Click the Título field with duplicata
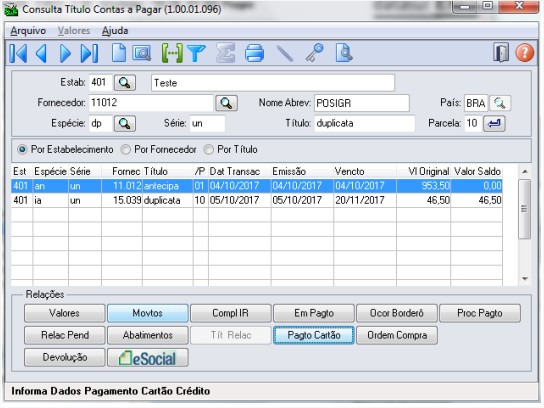 tap(365, 124)
